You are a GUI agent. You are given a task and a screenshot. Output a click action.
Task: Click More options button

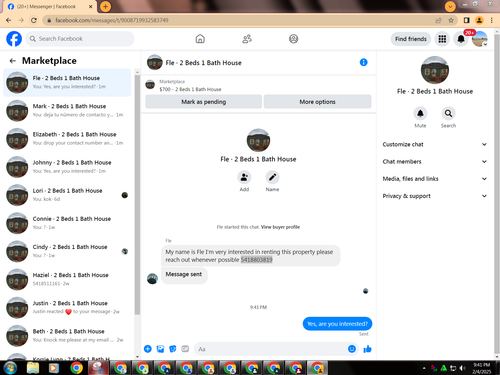pos(317,102)
